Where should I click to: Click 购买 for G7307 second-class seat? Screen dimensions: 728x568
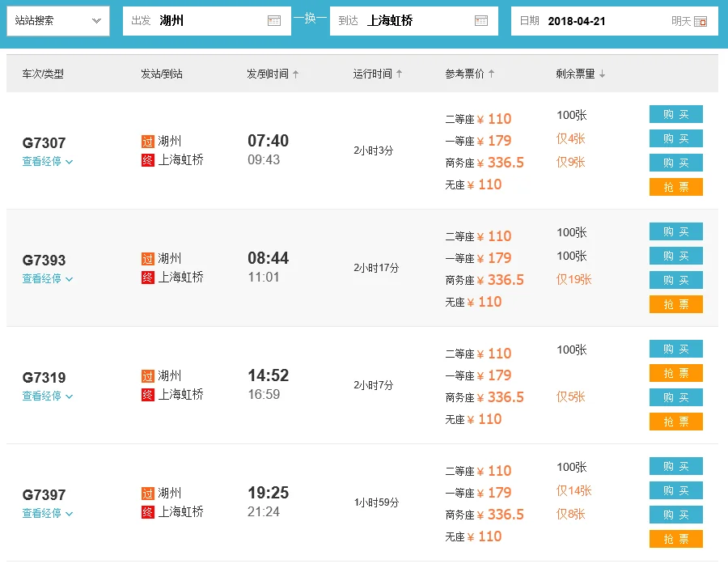(675, 114)
